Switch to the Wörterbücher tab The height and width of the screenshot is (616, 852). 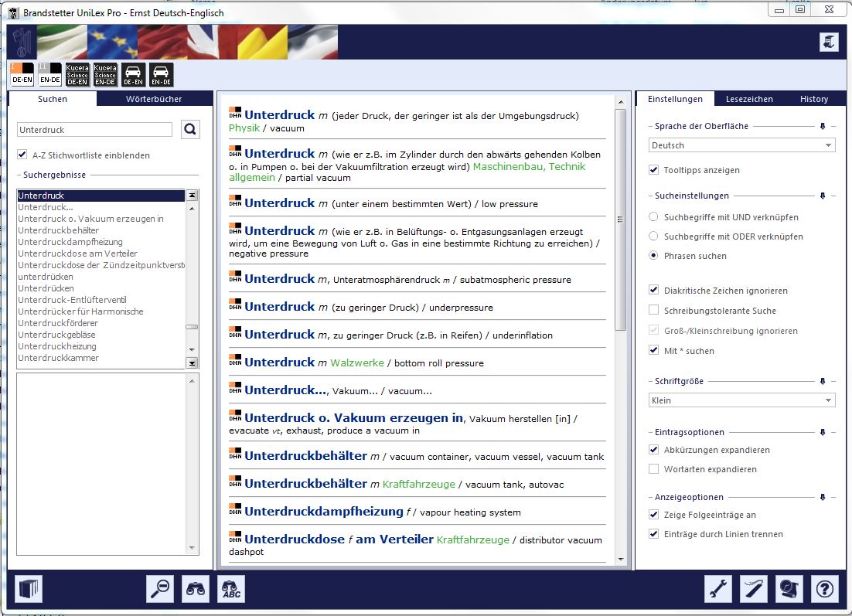point(154,99)
